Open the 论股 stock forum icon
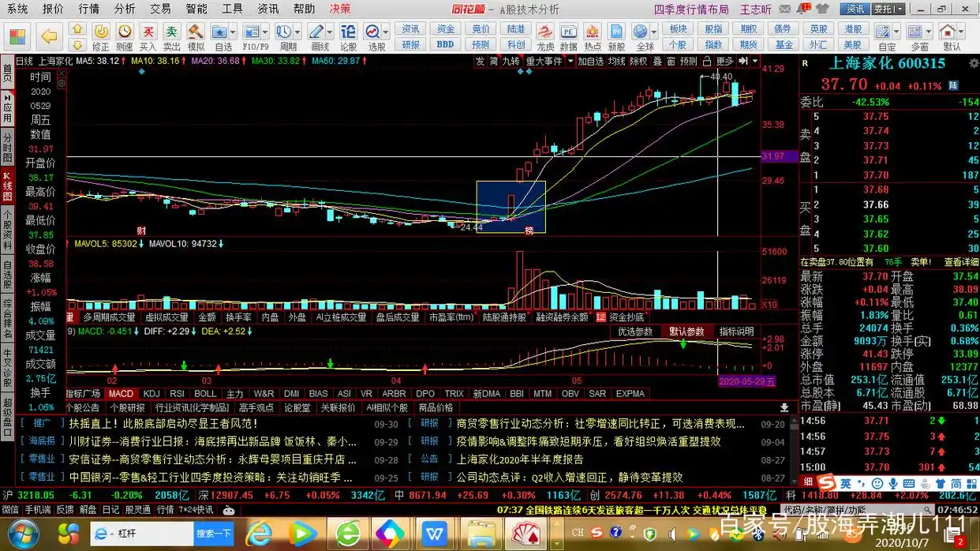 click(348, 32)
